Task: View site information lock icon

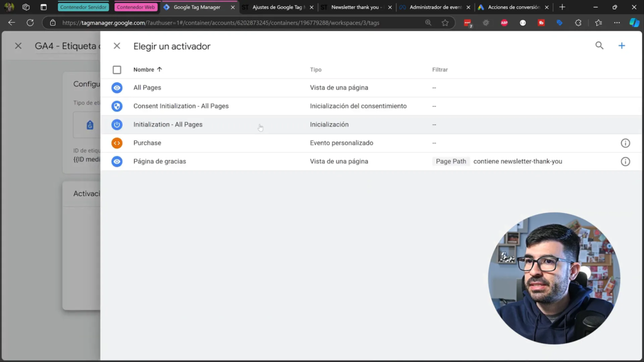Action: [53, 23]
